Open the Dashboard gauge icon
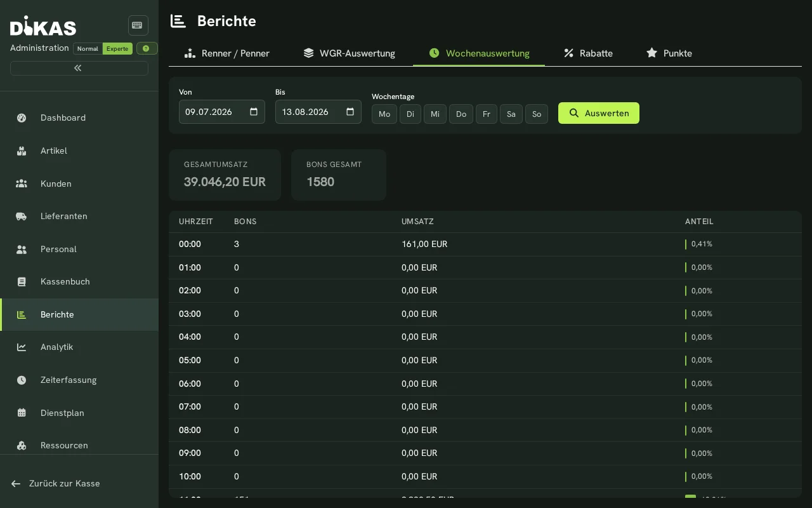Viewport: 812px width, 508px height. (22, 117)
